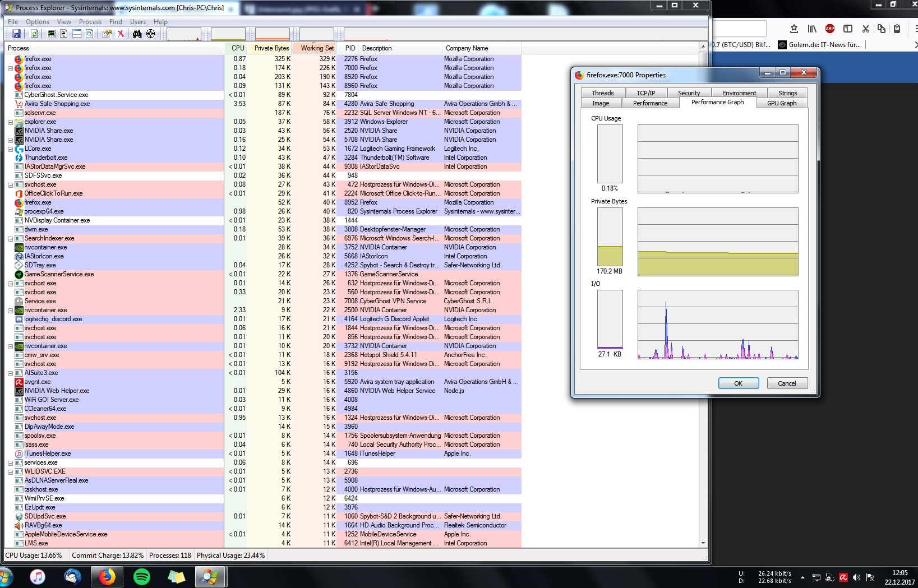Collapse the NVIDIA Share.exe parent node with PID 5708
This screenshot has width=918, height=588.
pyautogui.click(x=10, y=140)
